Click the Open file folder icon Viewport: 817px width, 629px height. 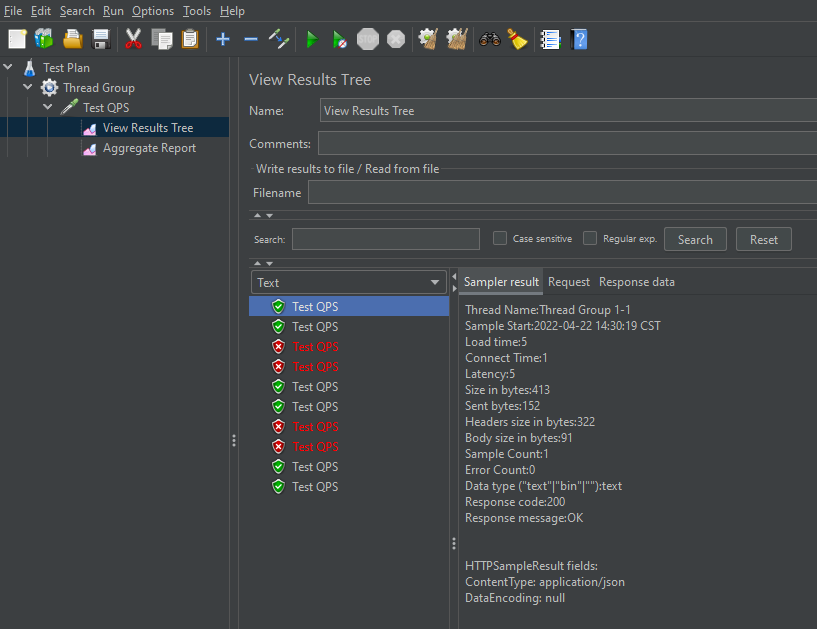(x=72, y=39)
